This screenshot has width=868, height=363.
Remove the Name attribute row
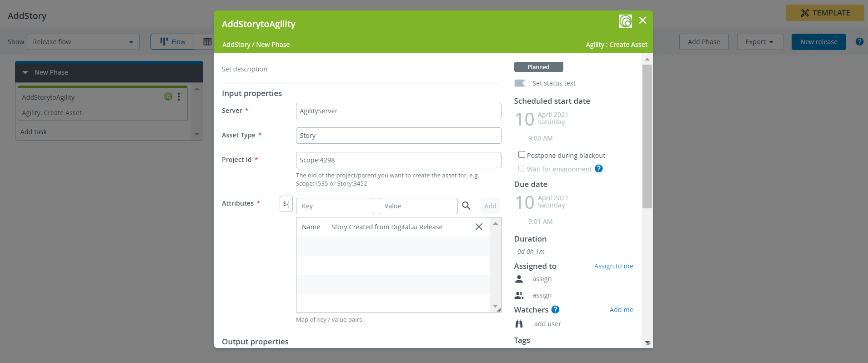click(479, 227)
